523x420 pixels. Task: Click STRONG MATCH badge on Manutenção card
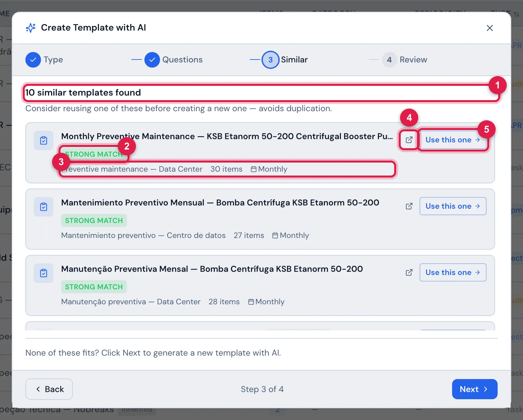pyautogui.click(x=94, y=287)
